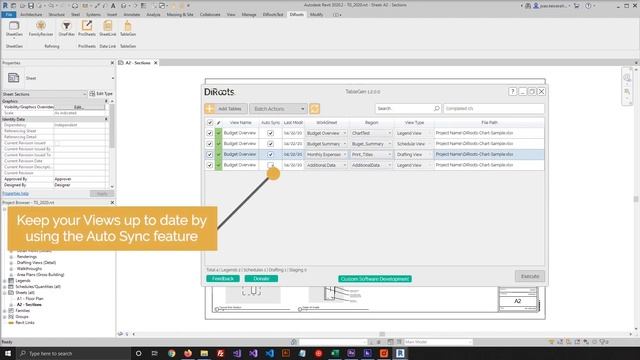Click the Windows taskbar search box
The image size is (640, 360).
pyautogui.click(x=73, y=353)
